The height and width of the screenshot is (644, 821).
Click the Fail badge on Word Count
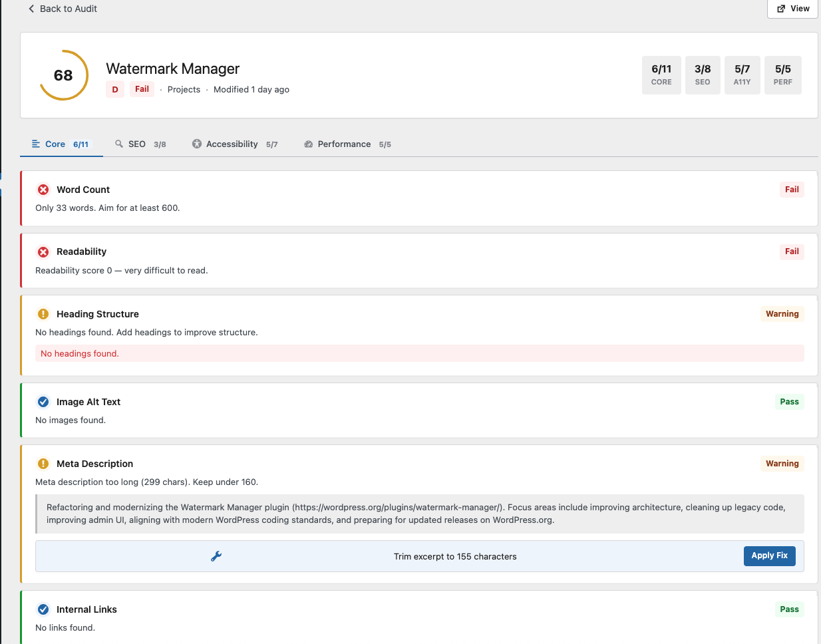coord(792,190)
